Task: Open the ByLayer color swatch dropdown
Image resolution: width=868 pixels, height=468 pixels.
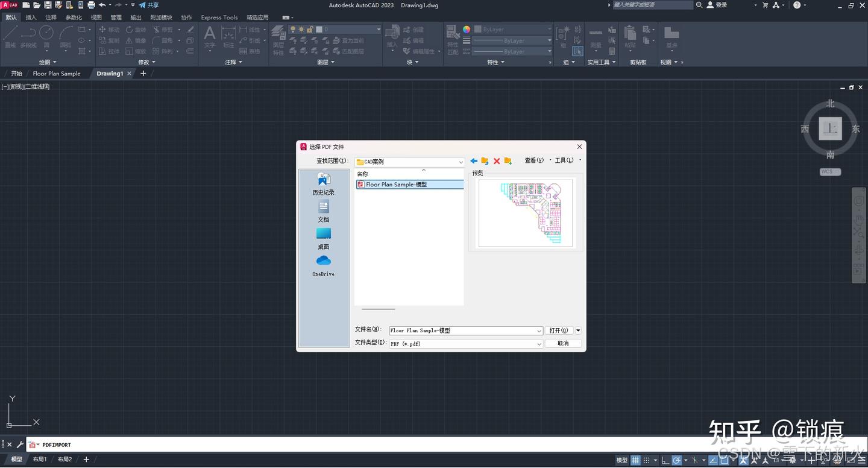Action: click(x=549, y=28)
